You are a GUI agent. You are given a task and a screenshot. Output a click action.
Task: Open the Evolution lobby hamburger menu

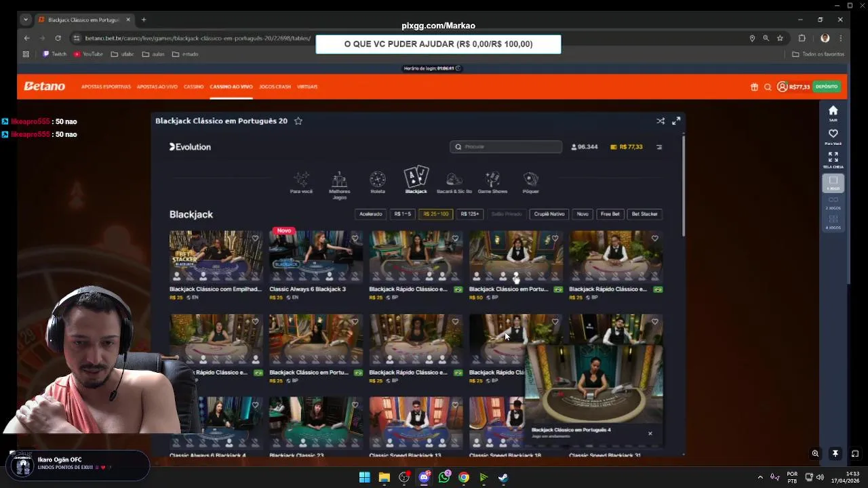tap(659, 146)
